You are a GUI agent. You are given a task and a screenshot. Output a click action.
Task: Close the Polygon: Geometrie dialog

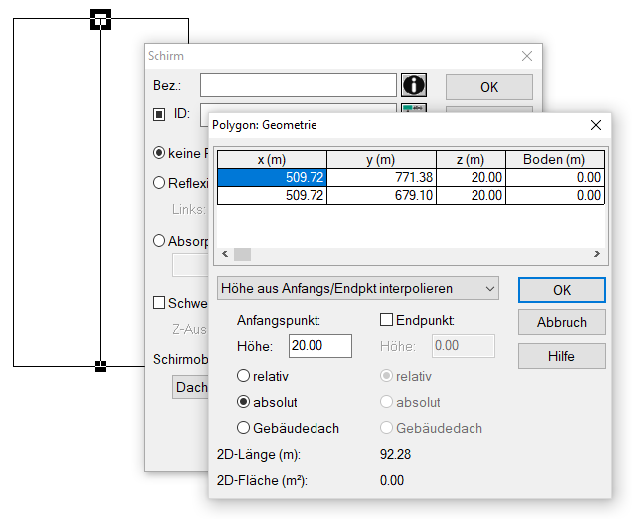(x=596, y=125)
